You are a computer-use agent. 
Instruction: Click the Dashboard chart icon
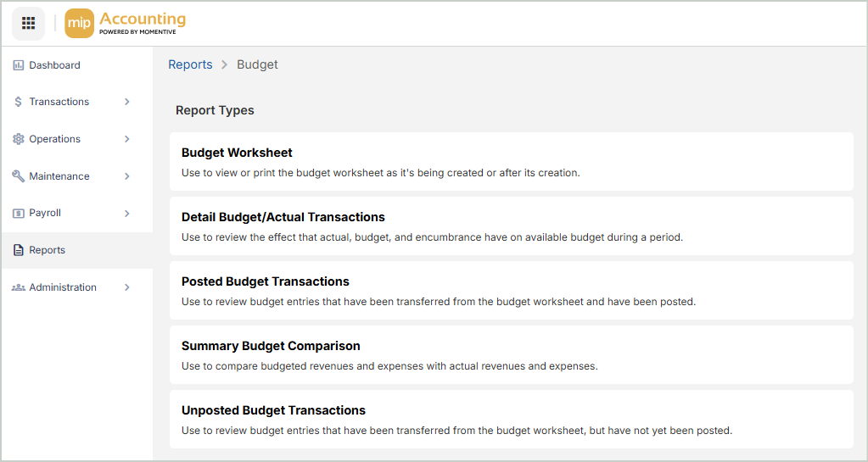[x=19, y=65]
